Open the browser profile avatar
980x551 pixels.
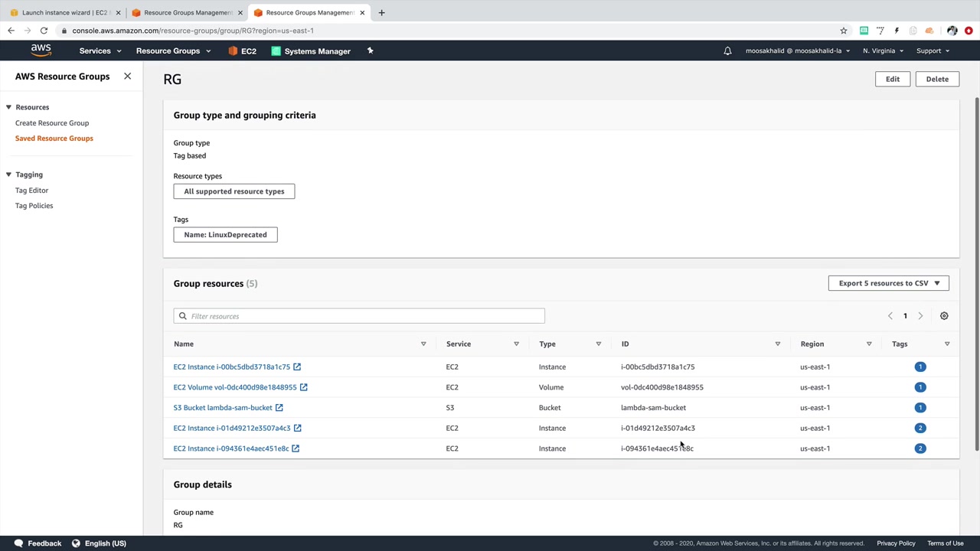[952, 31]
